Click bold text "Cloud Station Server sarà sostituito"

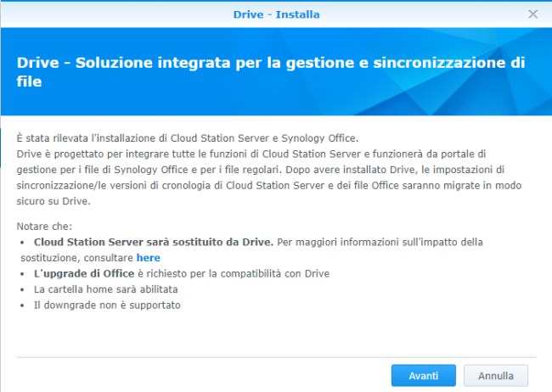pos(154,242)
